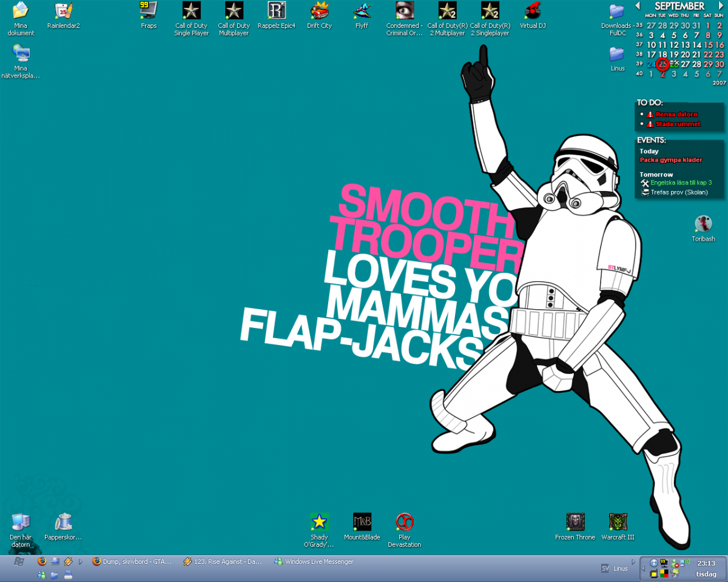Viewport: 728px width, 582px height.
Task: Expand the Linus toolbar chevron
Action: coord(634,562)
